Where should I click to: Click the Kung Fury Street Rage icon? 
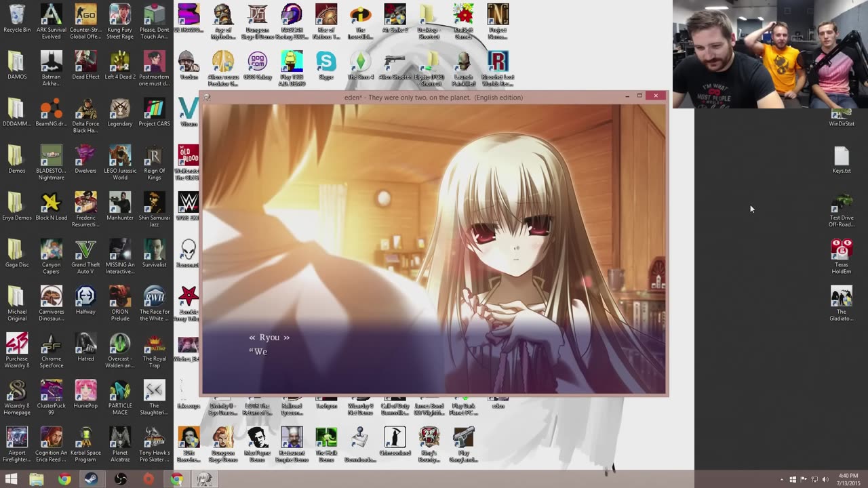point(120,20)
